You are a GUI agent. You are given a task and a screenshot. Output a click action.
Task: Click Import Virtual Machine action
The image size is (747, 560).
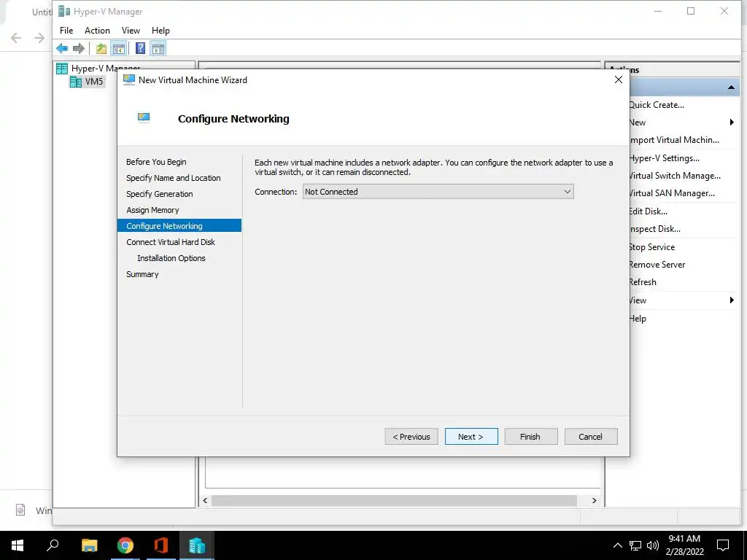coord(674,140)
